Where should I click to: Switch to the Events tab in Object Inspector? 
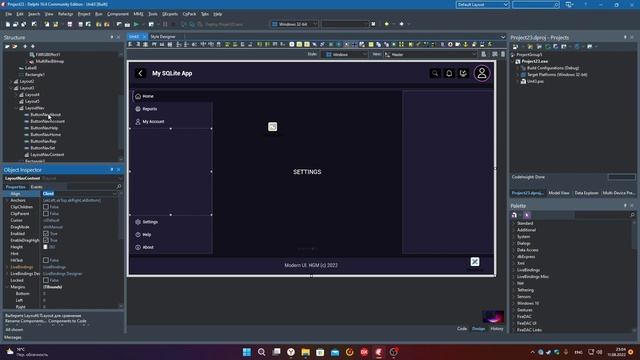tap(37, 187)
